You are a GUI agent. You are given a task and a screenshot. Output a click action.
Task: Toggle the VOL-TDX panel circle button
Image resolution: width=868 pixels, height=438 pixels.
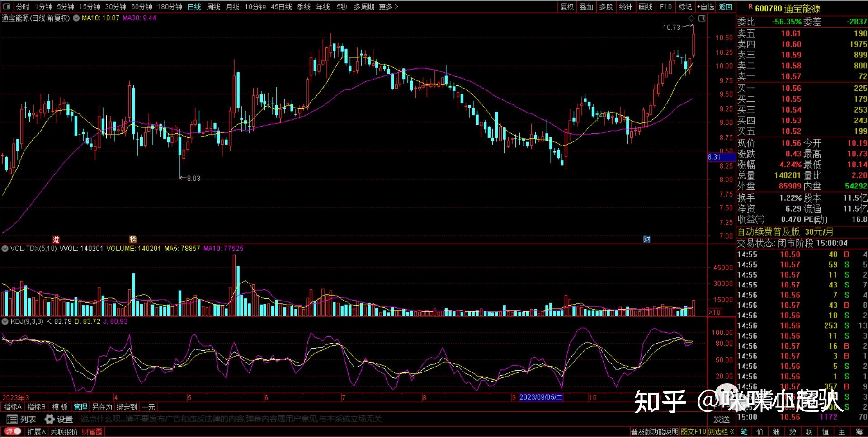(5, 248)
